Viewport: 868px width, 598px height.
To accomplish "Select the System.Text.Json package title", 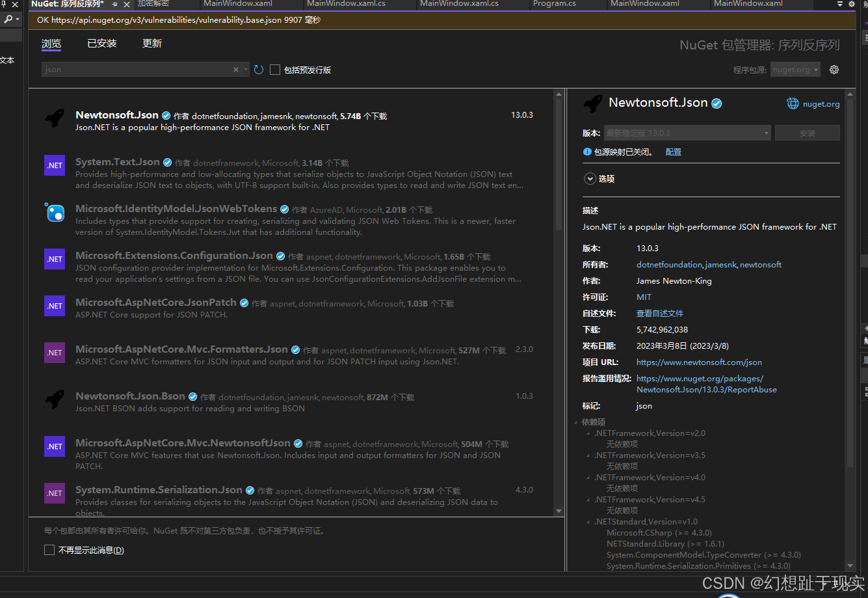I will tap(118, 162).
